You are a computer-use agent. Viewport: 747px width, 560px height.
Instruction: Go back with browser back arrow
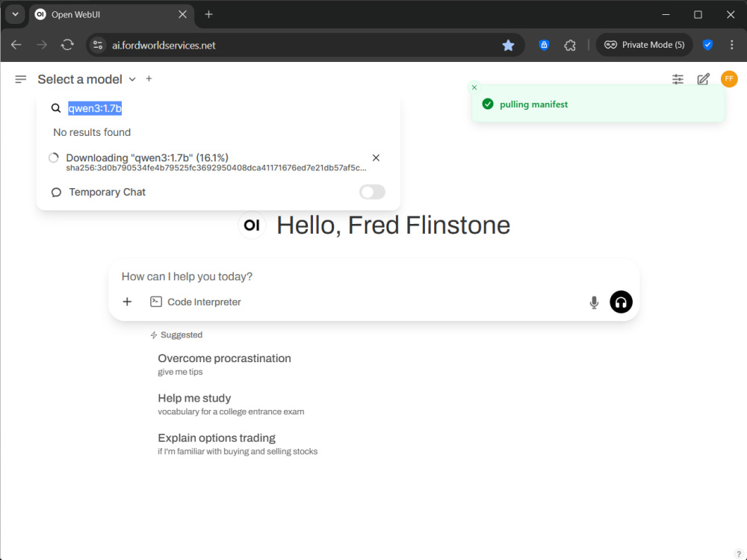click(x=16, y=46)
